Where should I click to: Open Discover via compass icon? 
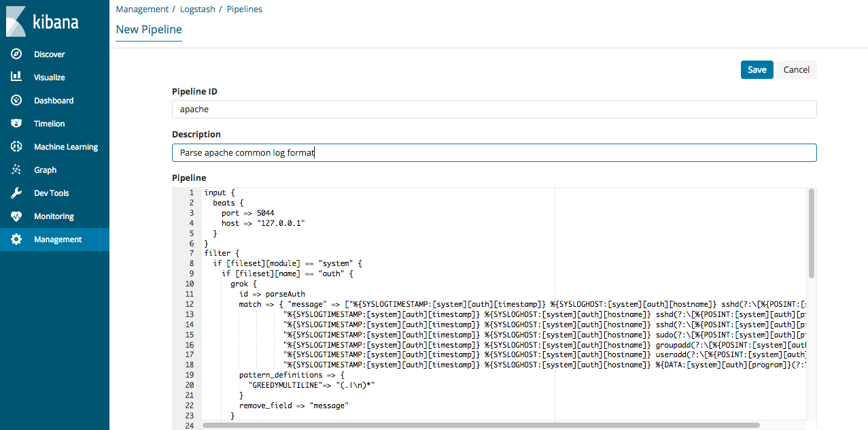(17, 54)
